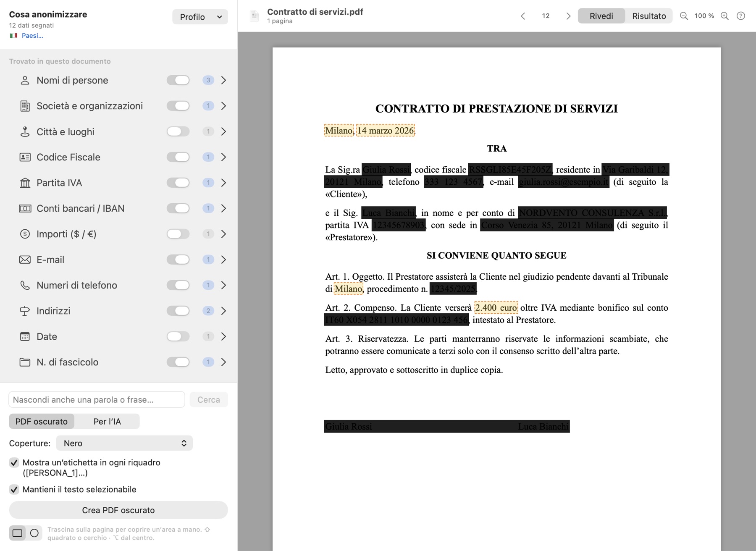Open the Profilo dropdown
Screen dimensions: 756x551
pyautogui.click(x=200, y=17)
